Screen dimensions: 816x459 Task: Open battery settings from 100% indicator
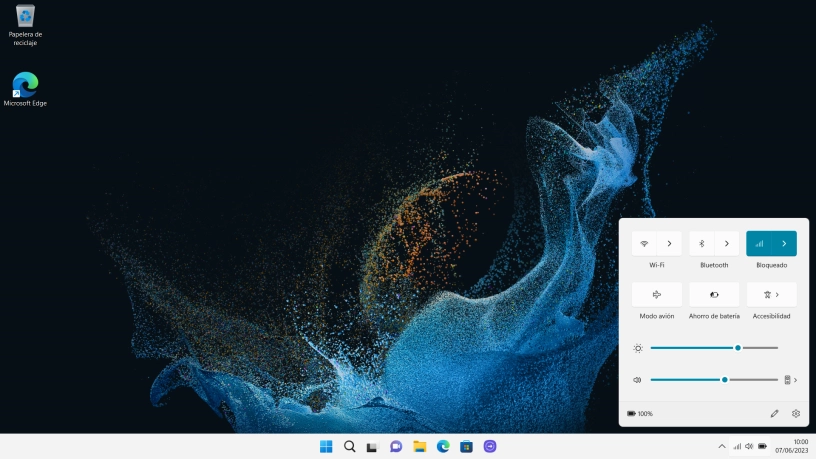(640, 414)
